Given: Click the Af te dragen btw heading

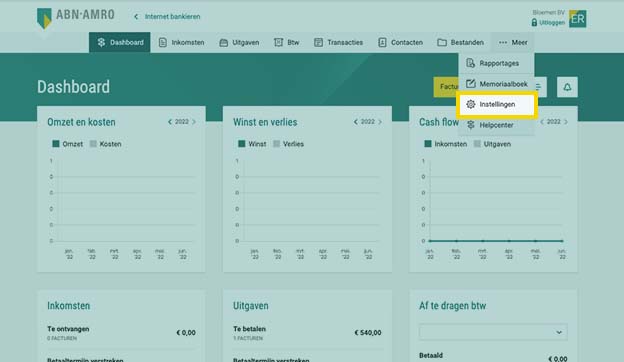Looking at the screenshot, I should (x=452, y=306).
